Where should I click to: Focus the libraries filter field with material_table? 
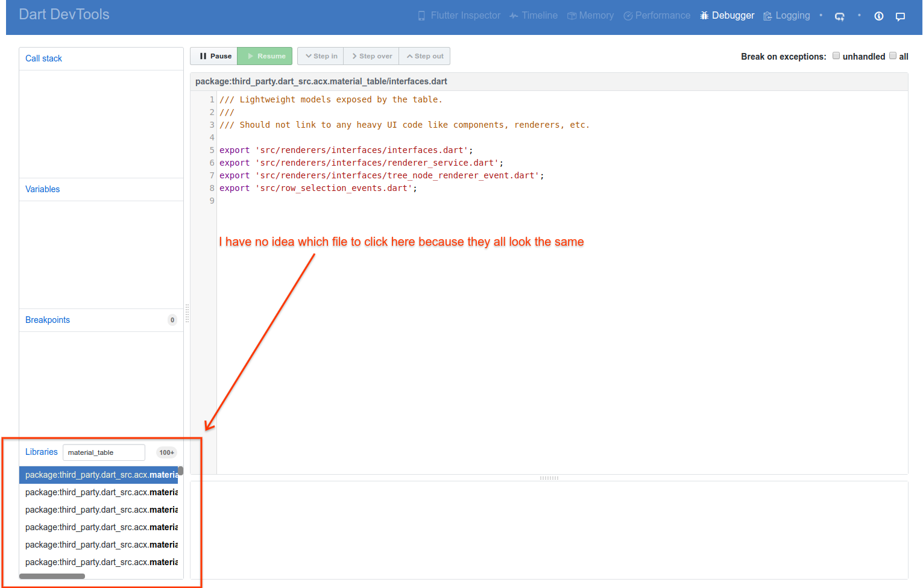104,452
